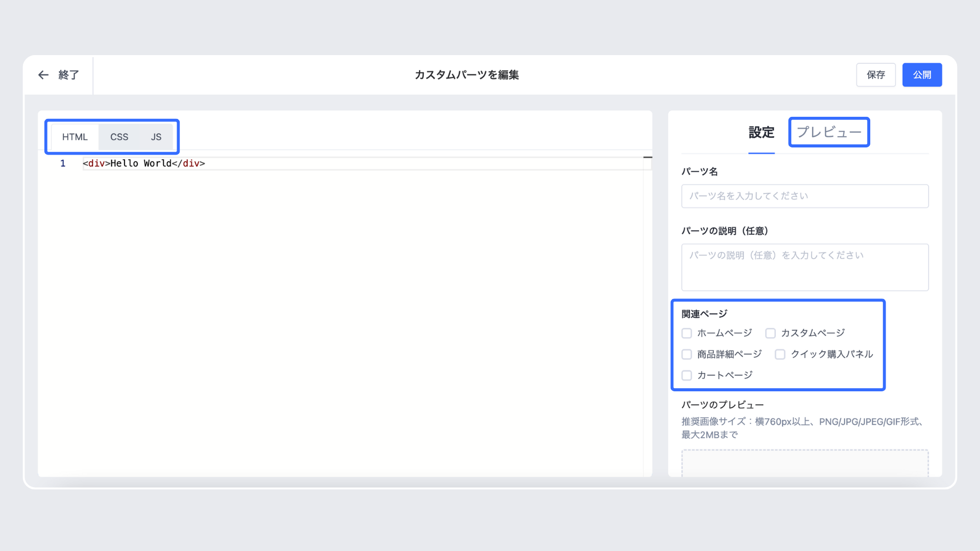Image resolution: width=980 pixels, height=551 pixels.
Task: Click the dashed image upload area
Action: click(x=804, y=463)
